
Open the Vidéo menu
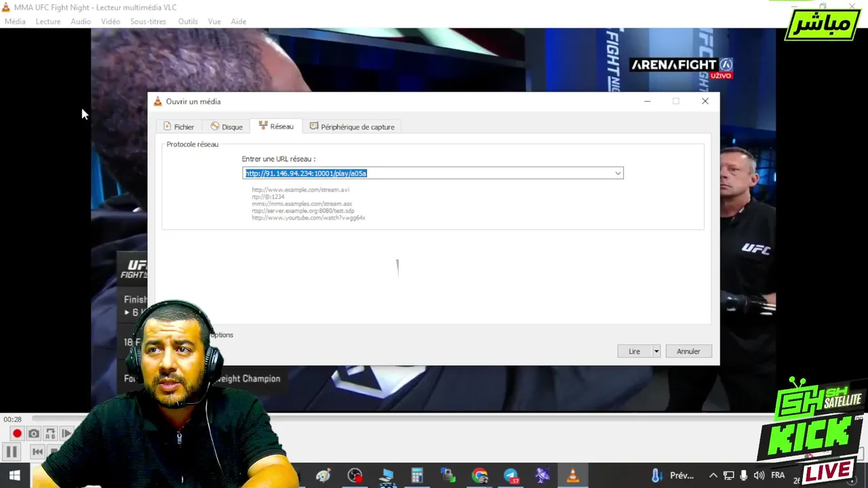111,22
